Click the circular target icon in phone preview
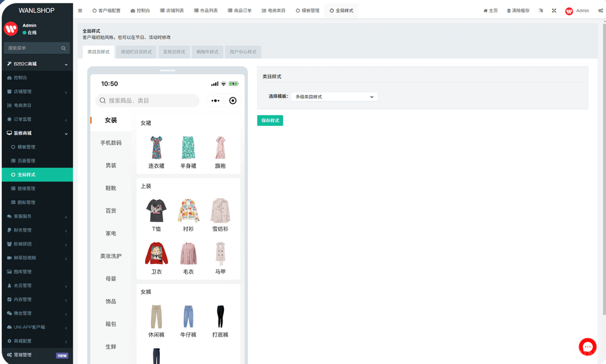Viewport: 606px width, 364px height. click(233, 101)
